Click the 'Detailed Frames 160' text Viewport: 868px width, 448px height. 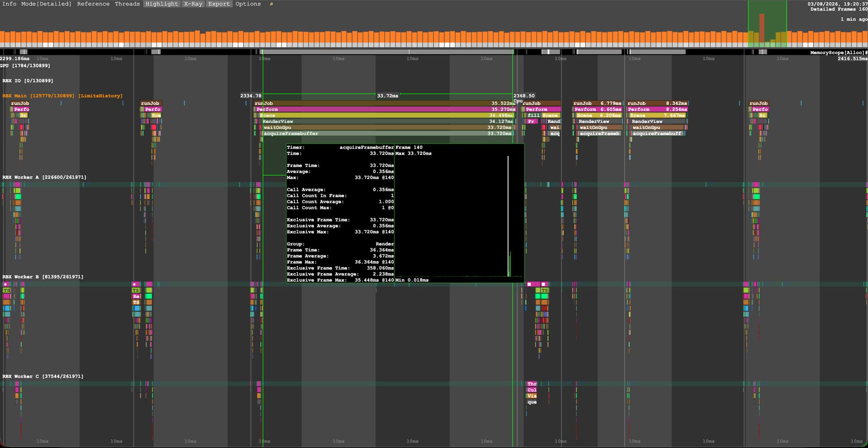click(x=839, y=9)
